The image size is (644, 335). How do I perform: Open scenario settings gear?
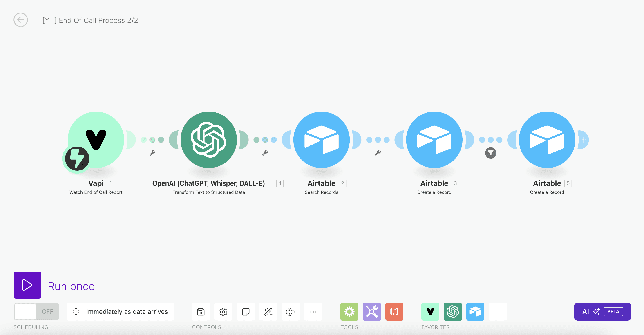coord(223,311)
